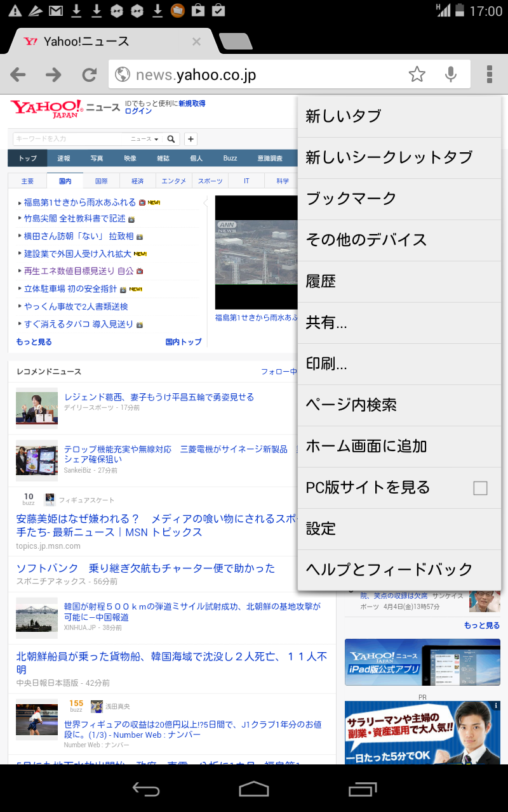Tap the Play Store notification icon

(x=197, y=11)
